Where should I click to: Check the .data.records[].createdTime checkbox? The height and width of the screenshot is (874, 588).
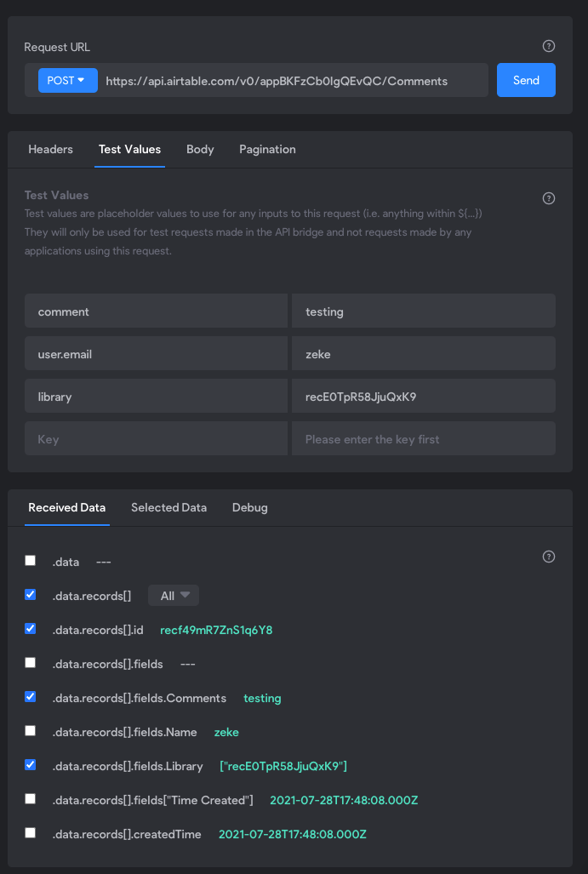pos(30,833)
